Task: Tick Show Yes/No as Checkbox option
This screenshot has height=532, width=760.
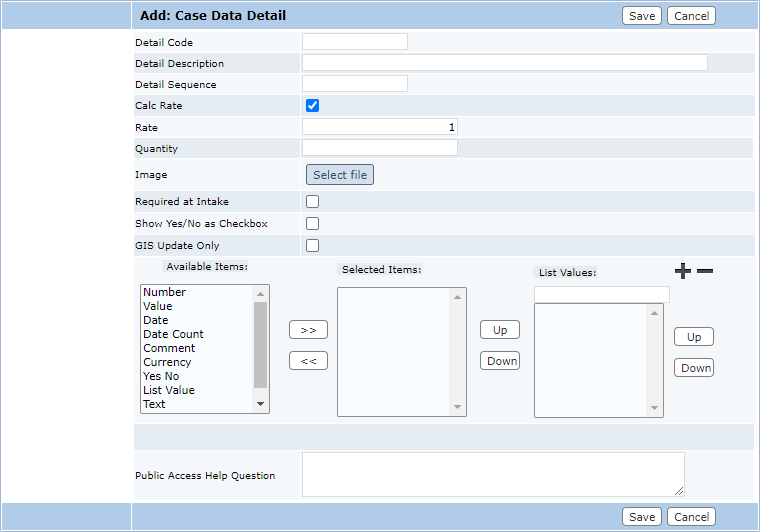Action: (x=312, y=224)
